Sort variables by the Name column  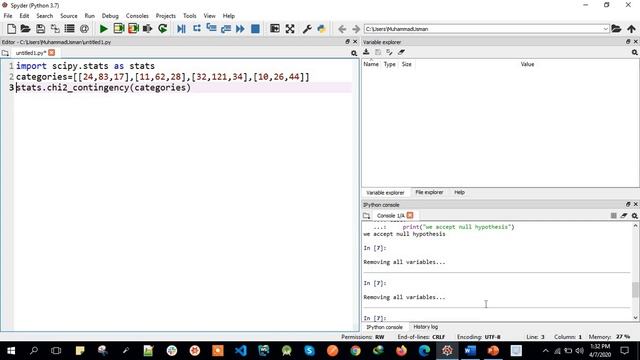[371, 64]
